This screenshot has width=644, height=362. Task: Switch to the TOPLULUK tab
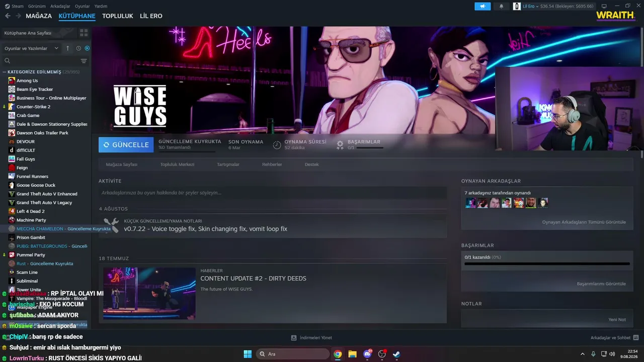click(x=118, y=16)
